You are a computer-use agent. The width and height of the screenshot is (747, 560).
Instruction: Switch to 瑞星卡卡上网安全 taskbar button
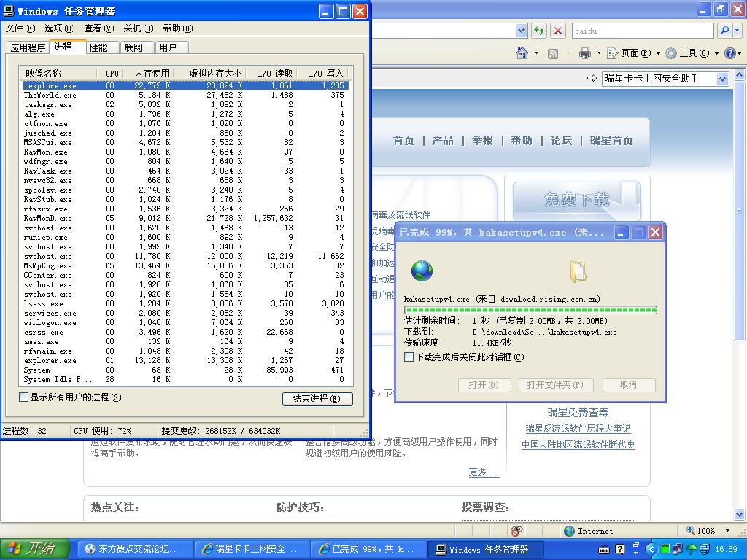tap(251, 550)
